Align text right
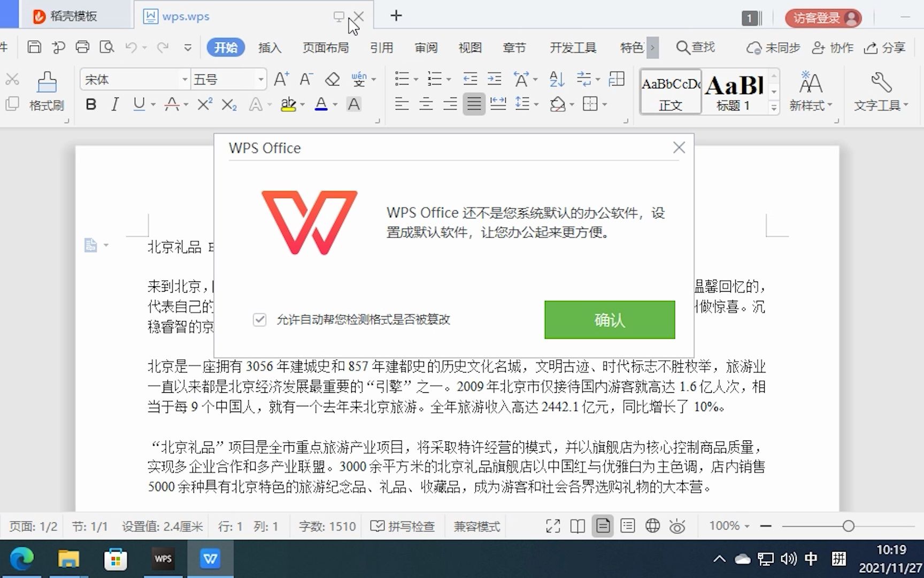Viewport: 924px width, 578px height. pyautogui.click(x=450, y=104)
